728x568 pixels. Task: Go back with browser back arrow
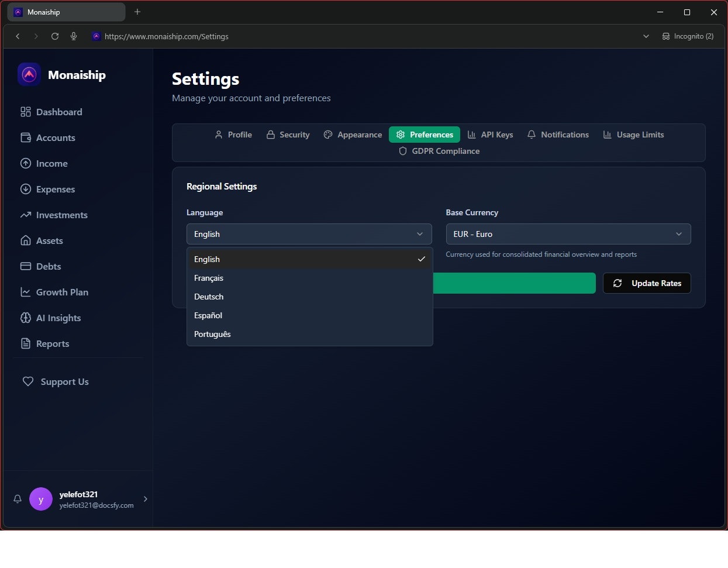click(x=18, y=36)
